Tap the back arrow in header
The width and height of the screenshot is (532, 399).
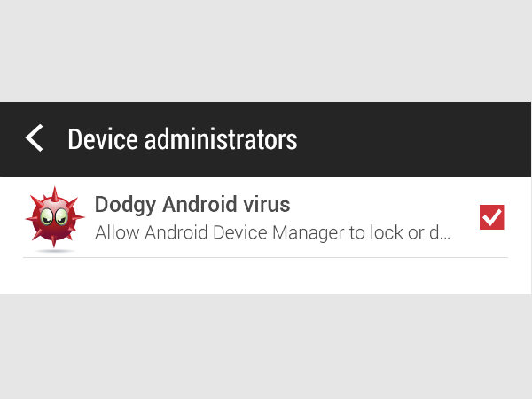tap(34, 139)
